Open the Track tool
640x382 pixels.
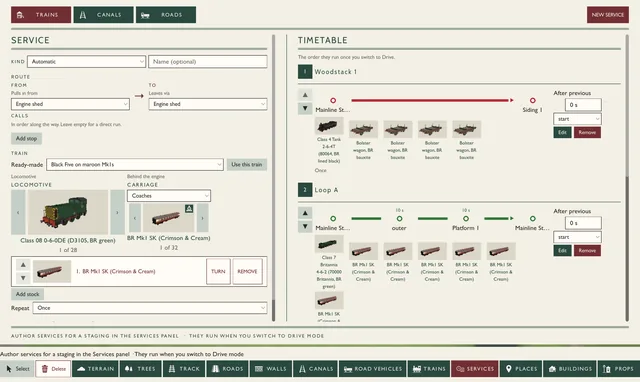click(184, 369)
